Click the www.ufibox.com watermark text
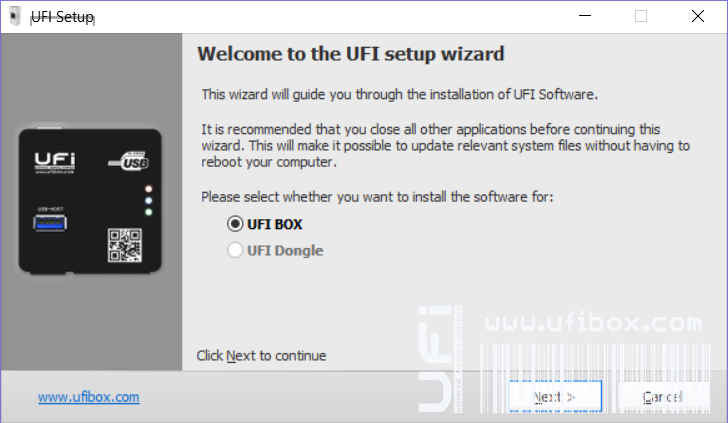The height and width of the screenshot is (423, 728). [593, 323]
